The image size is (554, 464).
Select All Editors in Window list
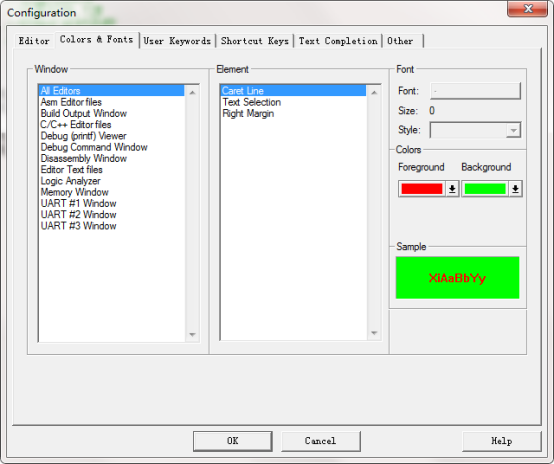112,91
